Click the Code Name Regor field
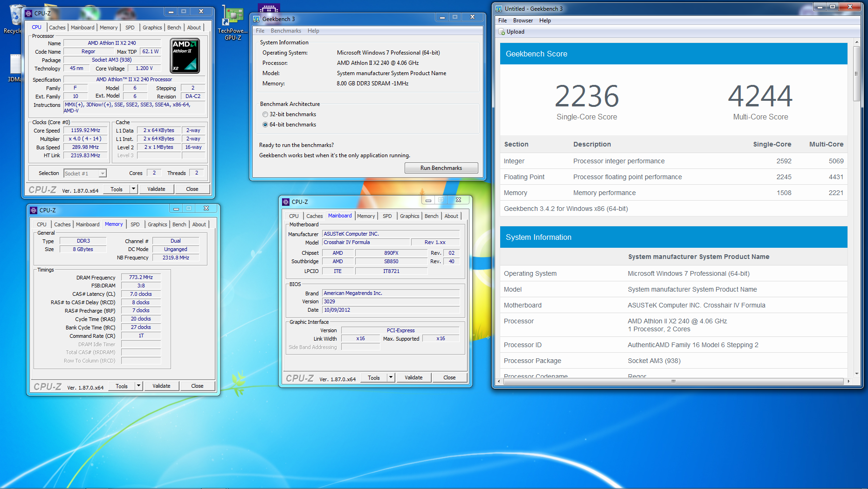 88,52
